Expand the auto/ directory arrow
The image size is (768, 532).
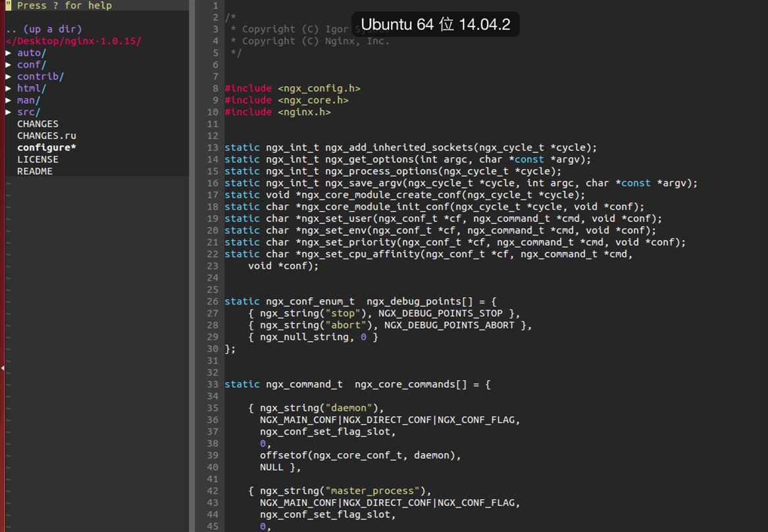[9, 53]
